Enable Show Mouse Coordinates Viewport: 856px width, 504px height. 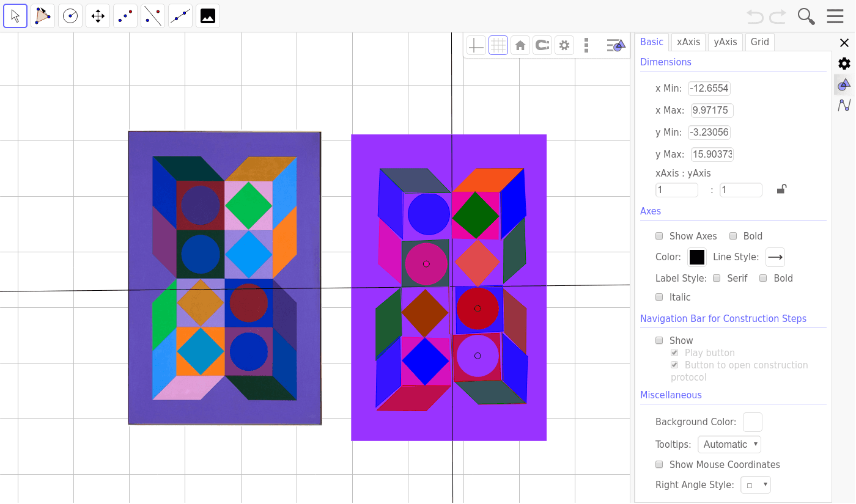pos(659,464)
